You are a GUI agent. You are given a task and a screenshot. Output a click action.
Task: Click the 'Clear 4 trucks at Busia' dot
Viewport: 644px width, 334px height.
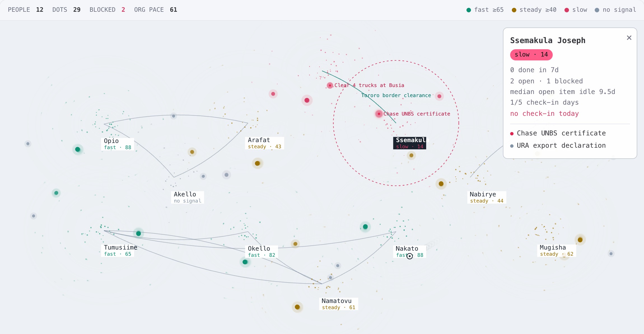(330, 85)
